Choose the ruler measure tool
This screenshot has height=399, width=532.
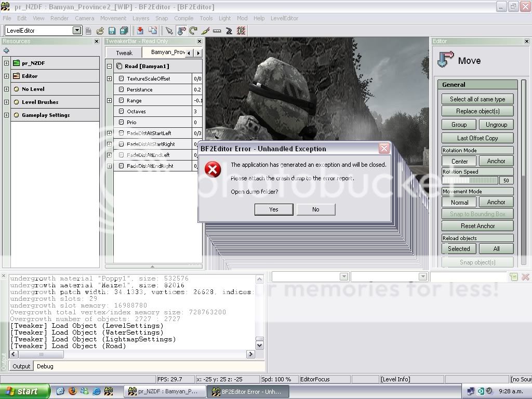217,31
